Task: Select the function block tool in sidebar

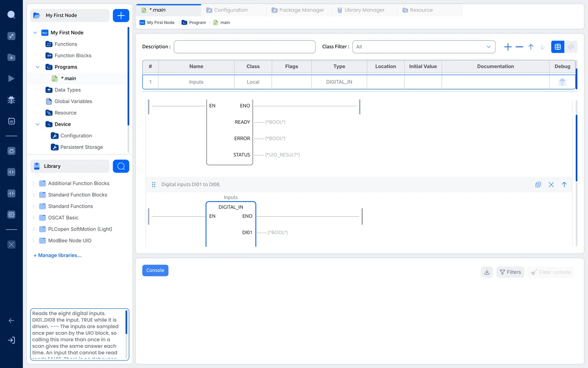Action: tap(11, 151)
